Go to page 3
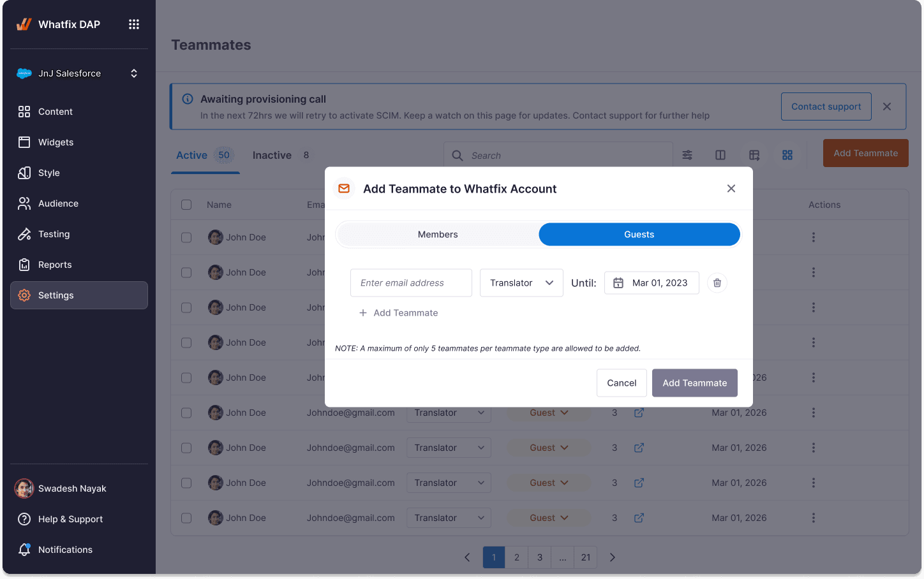924x579 pixels. pos(540,557)
